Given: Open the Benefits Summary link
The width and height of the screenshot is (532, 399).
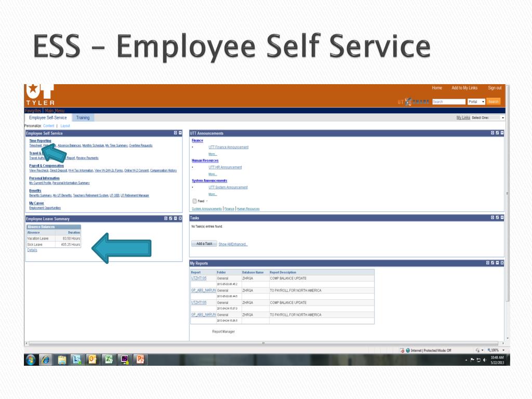Looking at the screenshot, I should tap(40, 195).
